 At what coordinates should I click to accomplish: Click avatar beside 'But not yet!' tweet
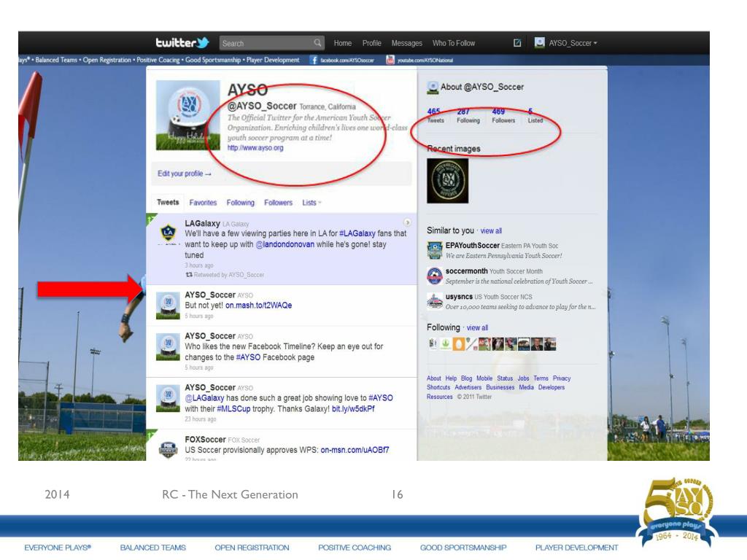pos(168,305)
